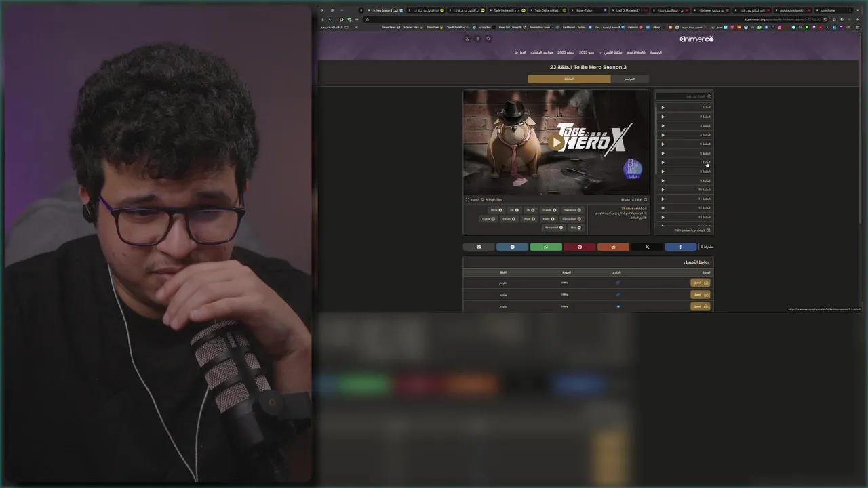Image resolution: width=868 pixels, height=488 pixels.
Task: Choose the Hglink streaming server
Action: (x=488, y=219)
